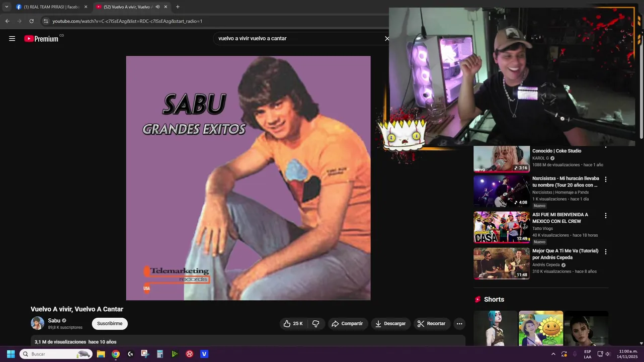Click the Suscribirme button
The width and height of the screenshot is (644, 362).
pyautogui.click(x=110, y=324)
